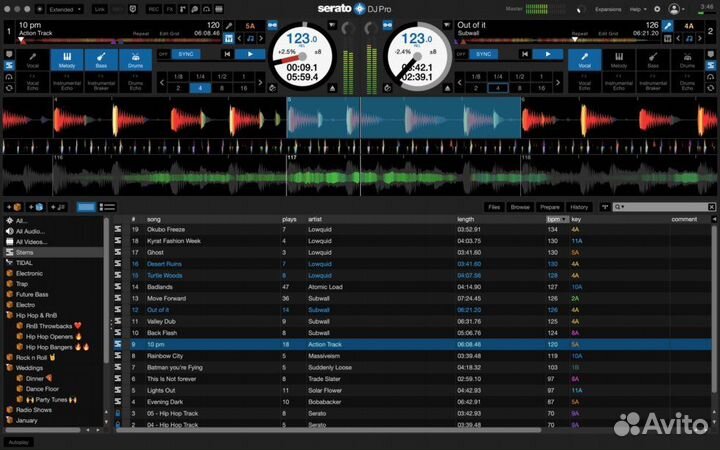Play deck 1

coord(250,54)
